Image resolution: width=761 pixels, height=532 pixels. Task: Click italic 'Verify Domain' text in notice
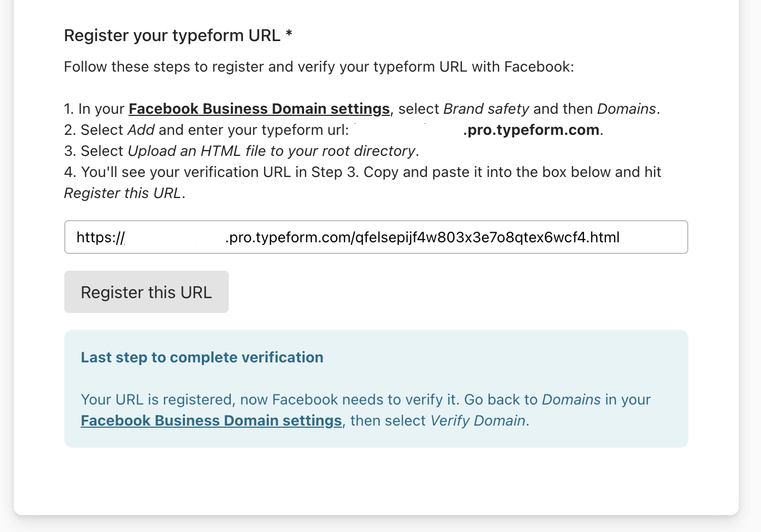point(478,421)
